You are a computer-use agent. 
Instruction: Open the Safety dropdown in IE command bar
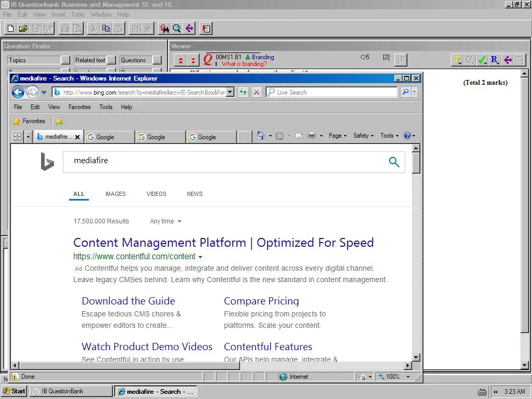(x=363, y=136)
